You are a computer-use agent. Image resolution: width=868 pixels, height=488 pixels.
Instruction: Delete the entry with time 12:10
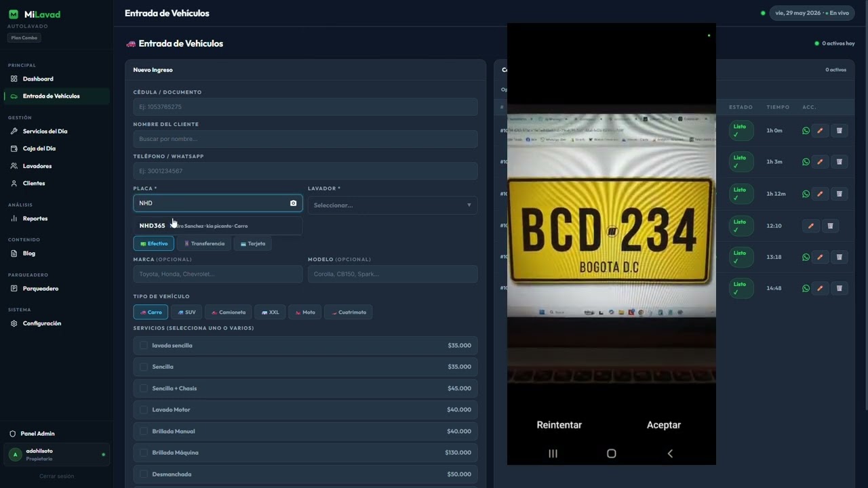coord(830,226)
